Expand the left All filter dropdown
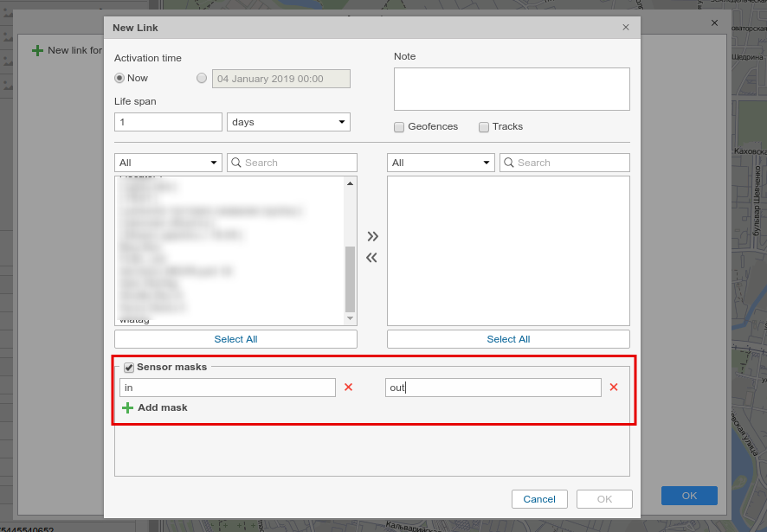The image size is (767, 532). [168, 163]
